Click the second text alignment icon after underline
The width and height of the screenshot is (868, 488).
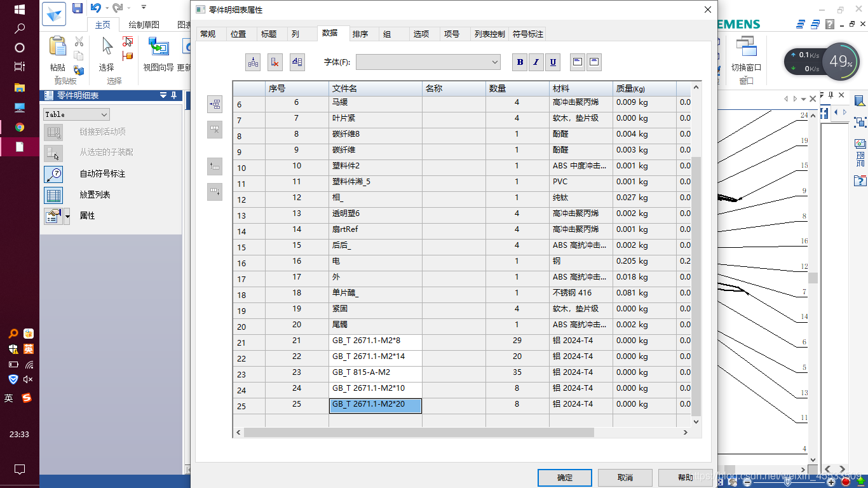click(x=593, y=62)
